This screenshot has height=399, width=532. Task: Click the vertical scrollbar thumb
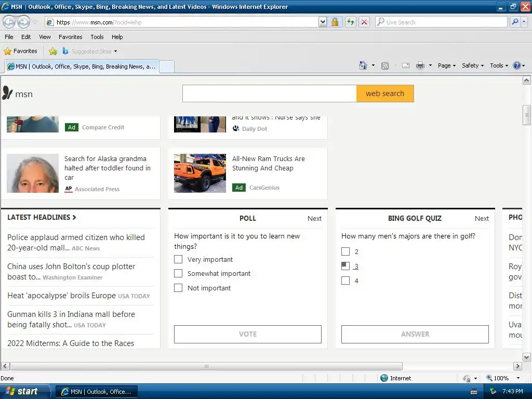tap(527, 115)
